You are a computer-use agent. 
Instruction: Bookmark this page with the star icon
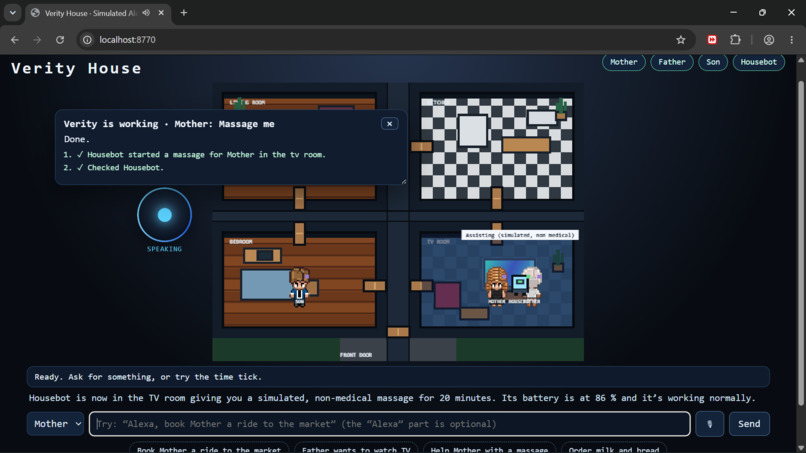681,40
